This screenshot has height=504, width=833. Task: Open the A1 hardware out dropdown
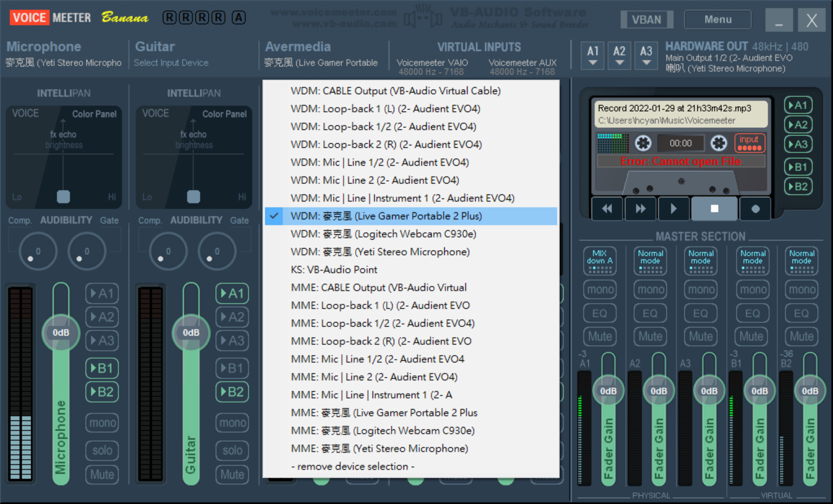593,55
